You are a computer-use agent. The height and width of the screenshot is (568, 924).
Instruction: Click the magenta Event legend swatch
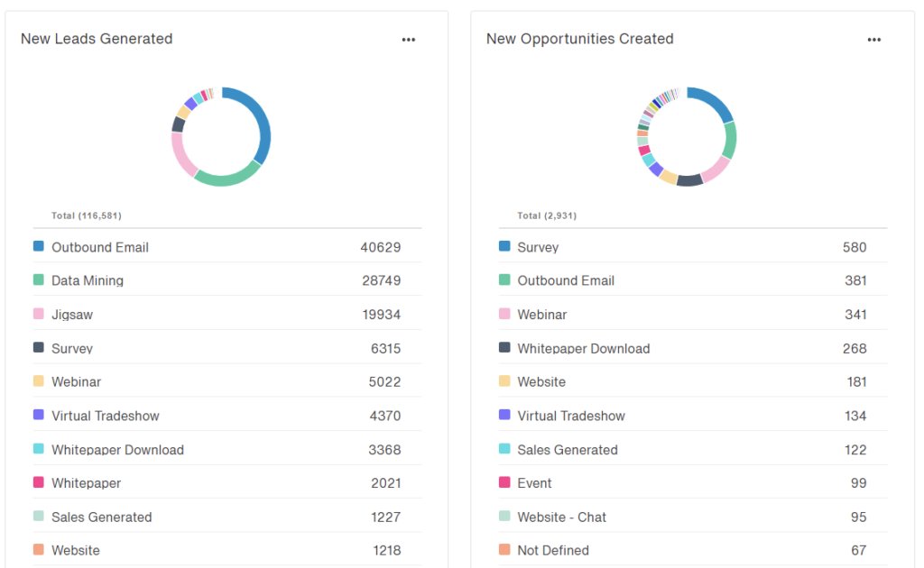(504, 482)
